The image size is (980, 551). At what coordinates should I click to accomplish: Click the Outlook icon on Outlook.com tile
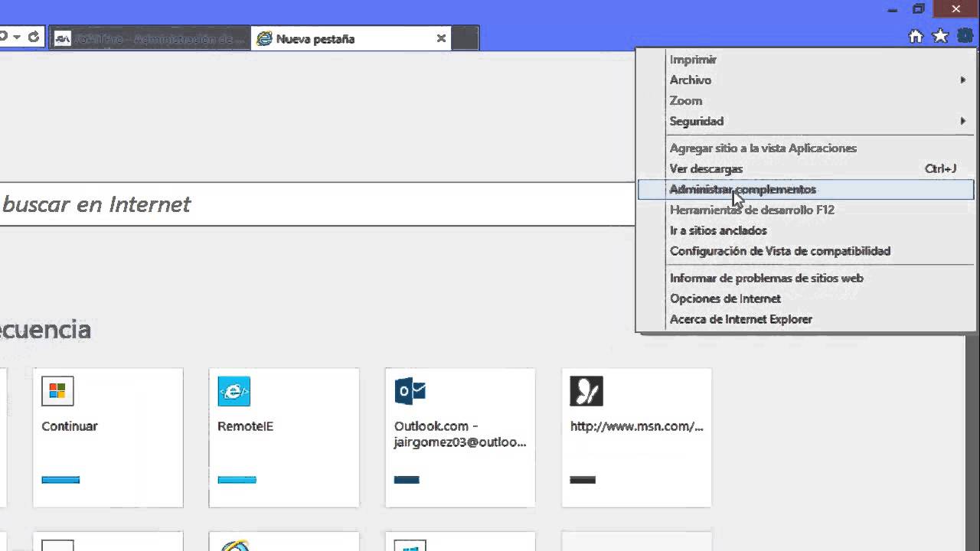[410, 391]
